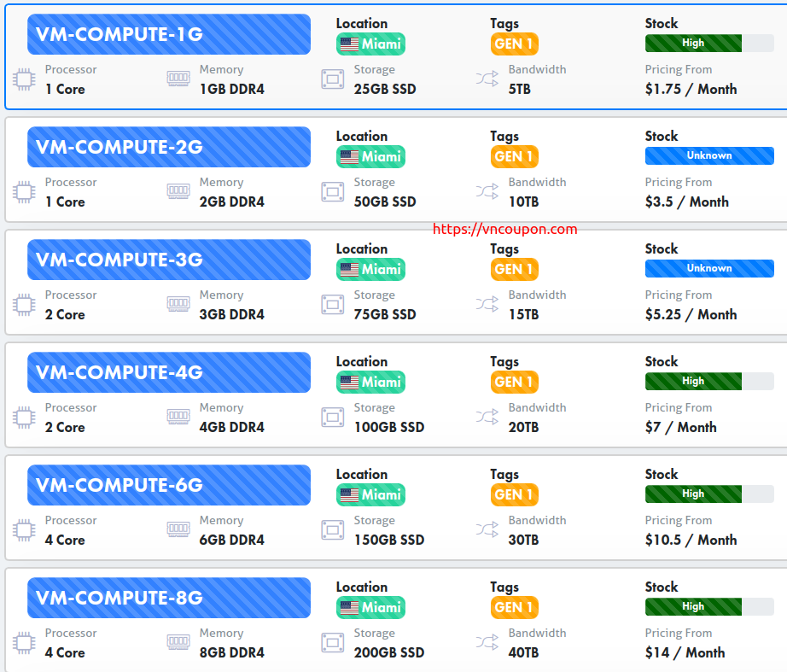
Task: Click the memory RAM icon in VM-COMPUTE-1G row
Action: point(178,78)
